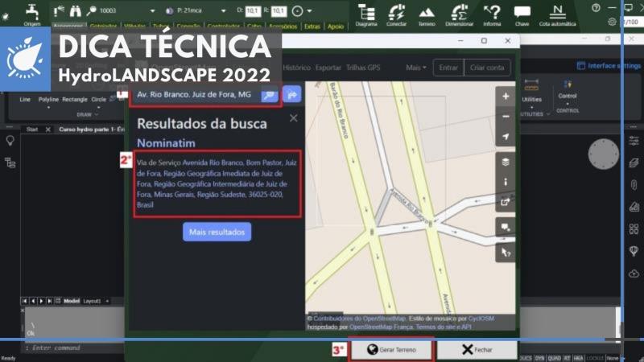644x362 pixels.
Task: Expand the Mais menu dropdown
Action: coord(416,68)
